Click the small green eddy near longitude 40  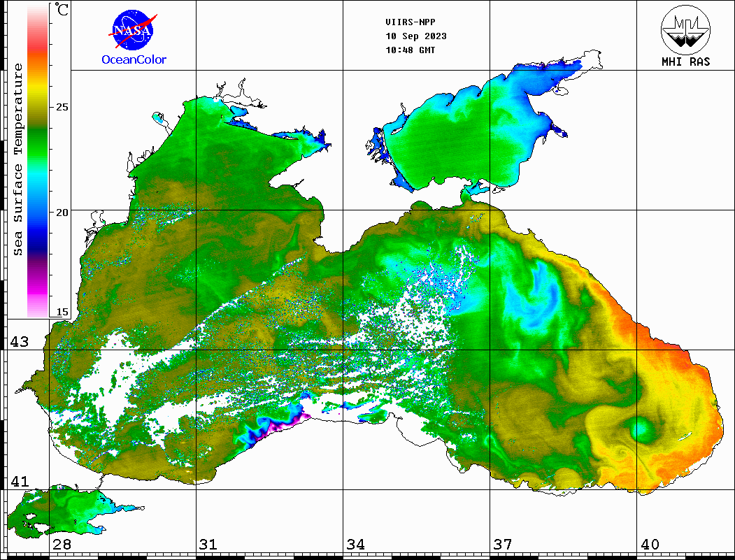[641, 429]
